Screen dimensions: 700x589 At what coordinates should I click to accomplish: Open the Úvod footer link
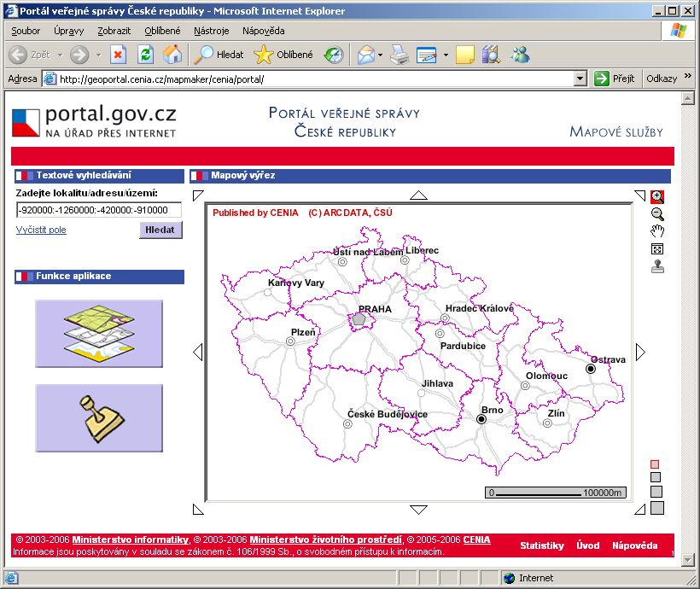588,545
